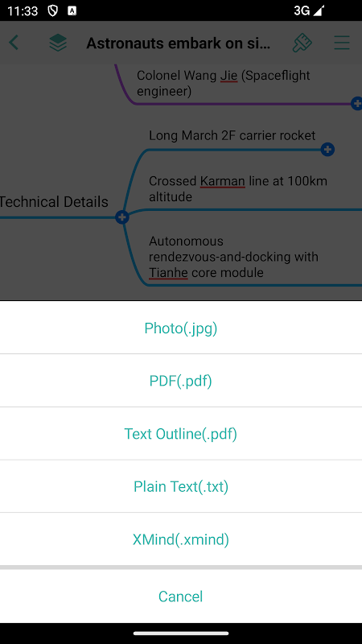The height and width of the screenshot is (644, 362).
Task: Export as Photo(.jpg)
Action: [181, 328]
